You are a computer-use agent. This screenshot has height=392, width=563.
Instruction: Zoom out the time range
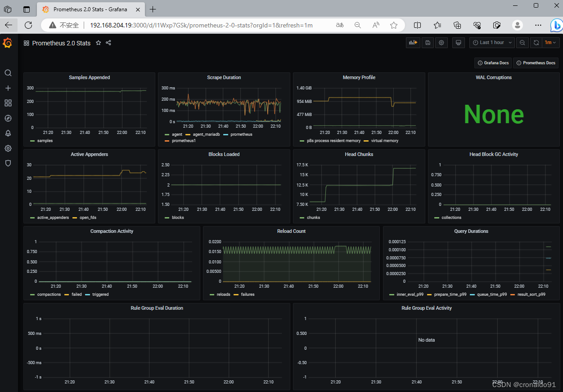tap(522, 43)
